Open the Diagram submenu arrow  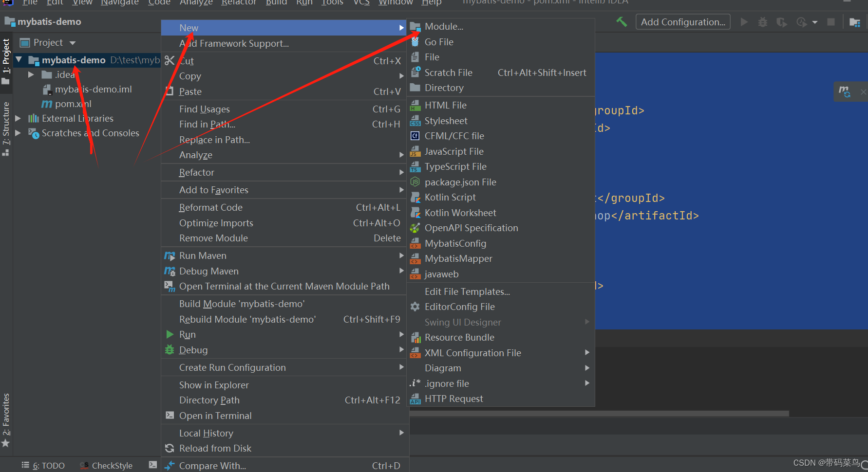coord(587,368)
